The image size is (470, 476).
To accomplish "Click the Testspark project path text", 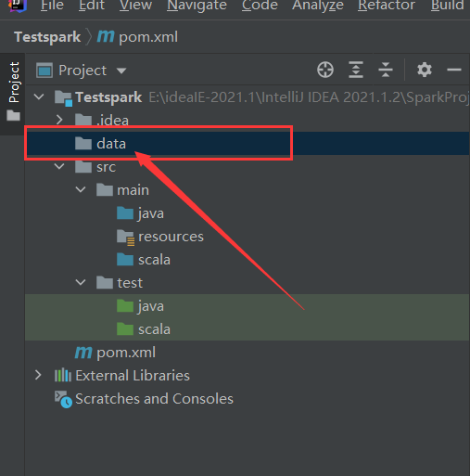I will (309, 97).
